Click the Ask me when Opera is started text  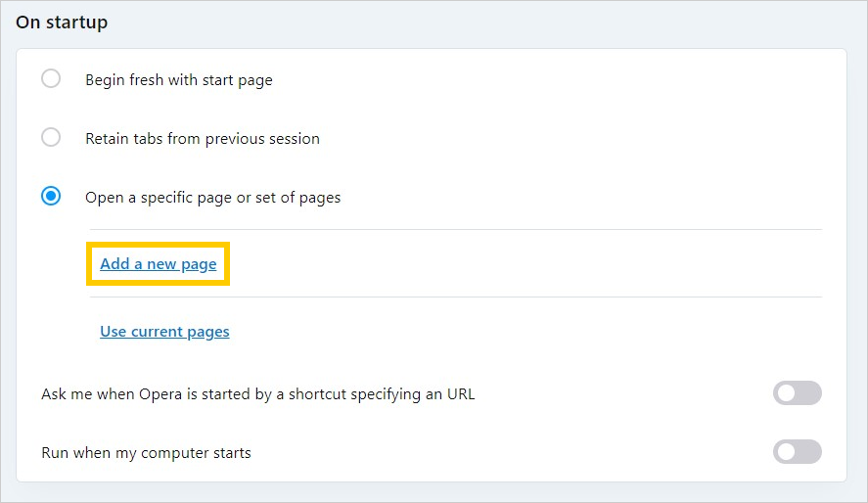257,394
